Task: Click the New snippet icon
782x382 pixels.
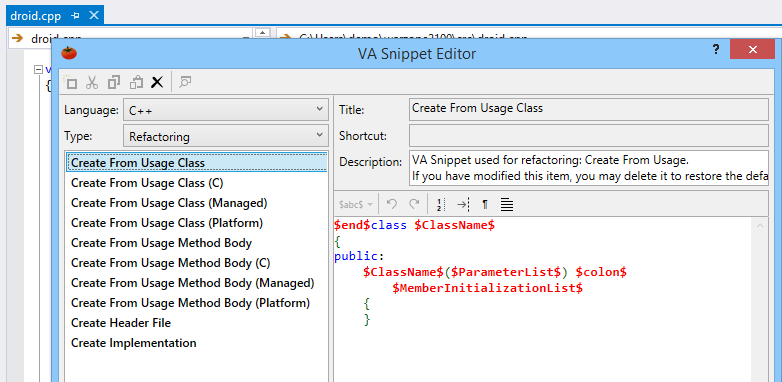Action: [70, 82]
